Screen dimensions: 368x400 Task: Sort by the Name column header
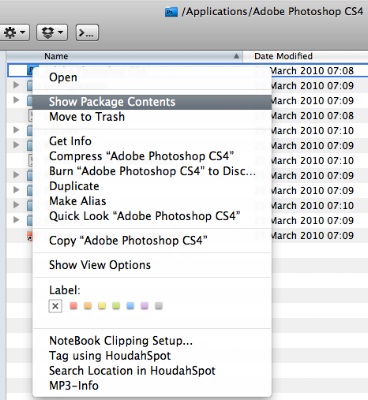click(x=124, y=56)
